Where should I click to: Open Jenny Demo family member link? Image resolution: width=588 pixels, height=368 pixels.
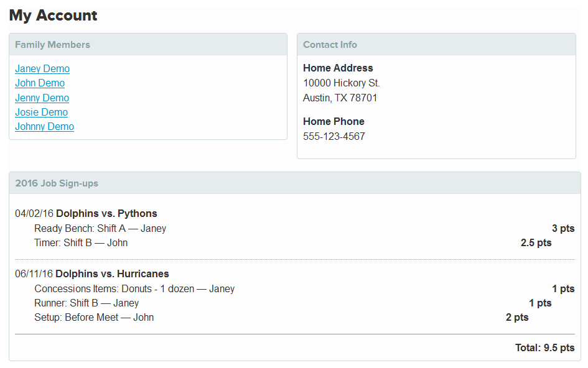42,98
